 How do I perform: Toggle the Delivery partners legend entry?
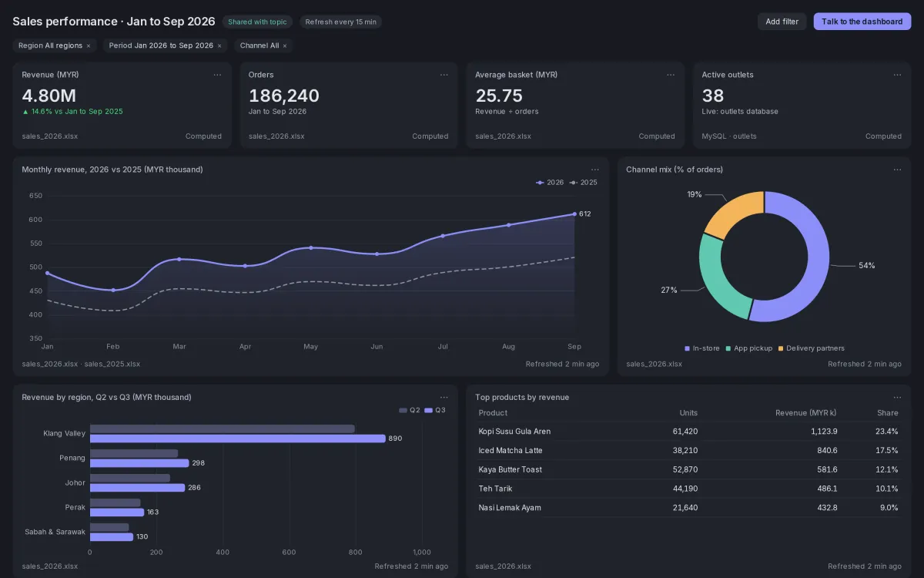click(x=811, y=348)
